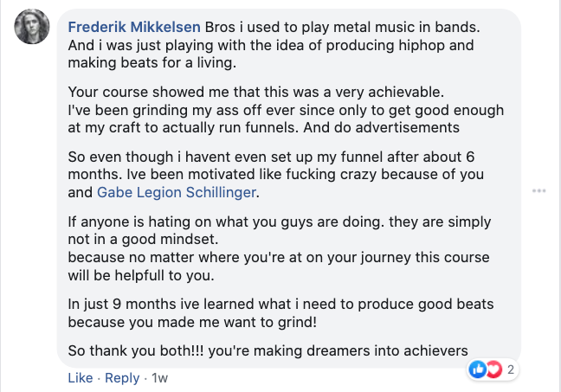Image resolution: width=561 pixels, height=392 pixels.
Task: Open the Frederik Mikkelsen name link
Action: tap(134, 27)
